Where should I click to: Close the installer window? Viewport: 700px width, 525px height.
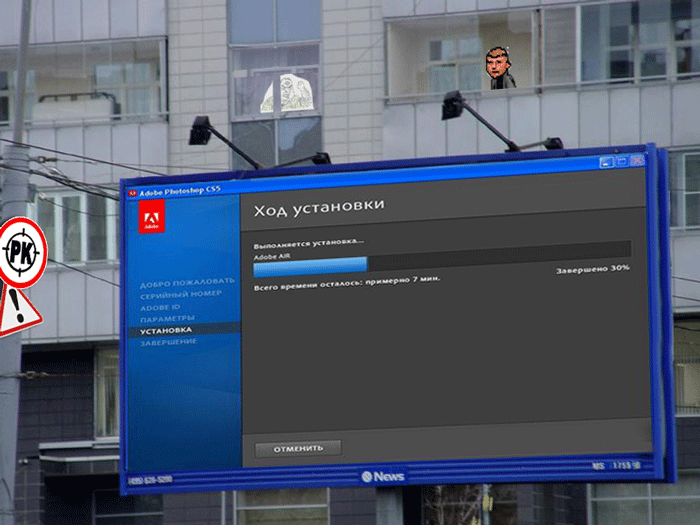[638, 159]
